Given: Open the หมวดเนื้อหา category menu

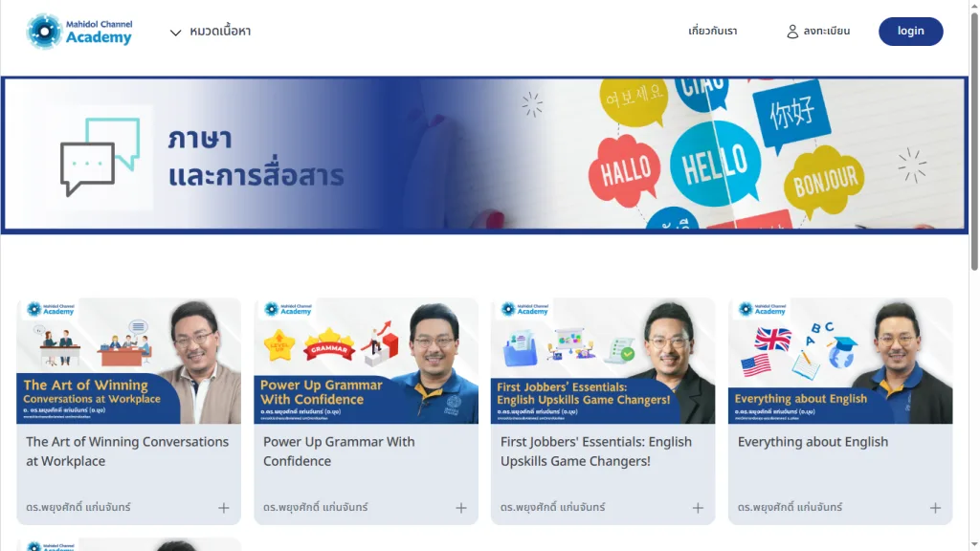Looking at the screenshot, I should click(x=211, y=32).
